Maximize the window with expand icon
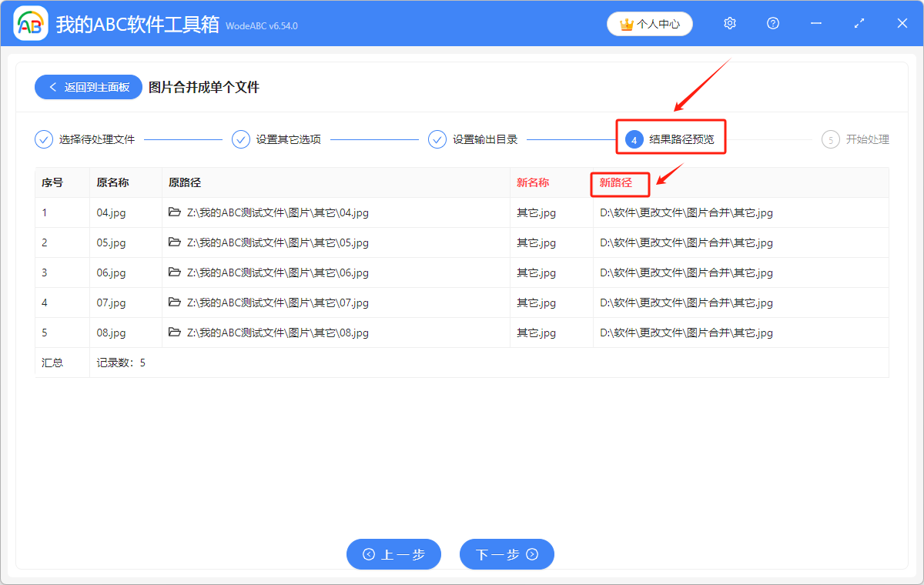924x585 pixels. click(859, 24)
